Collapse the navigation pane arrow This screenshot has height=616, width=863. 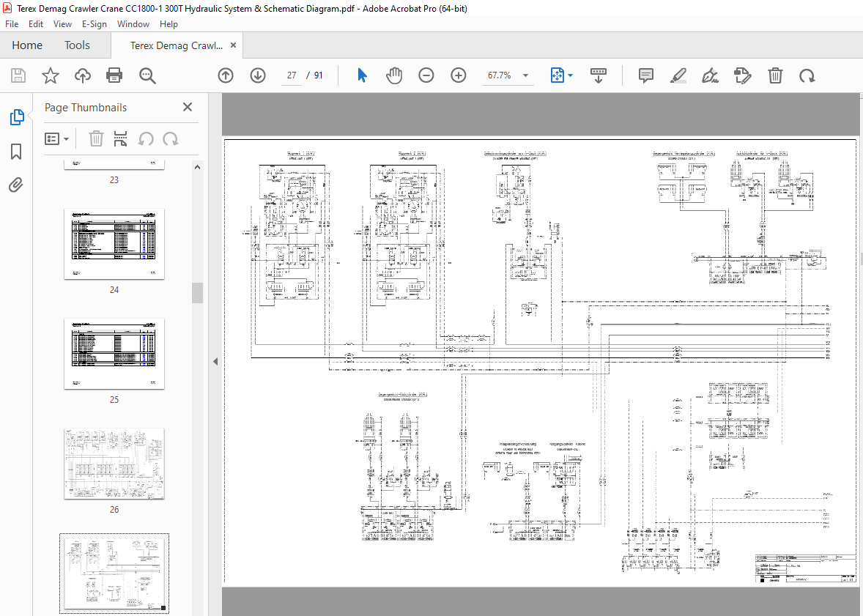pyautogui.click(x=215, y=362)
